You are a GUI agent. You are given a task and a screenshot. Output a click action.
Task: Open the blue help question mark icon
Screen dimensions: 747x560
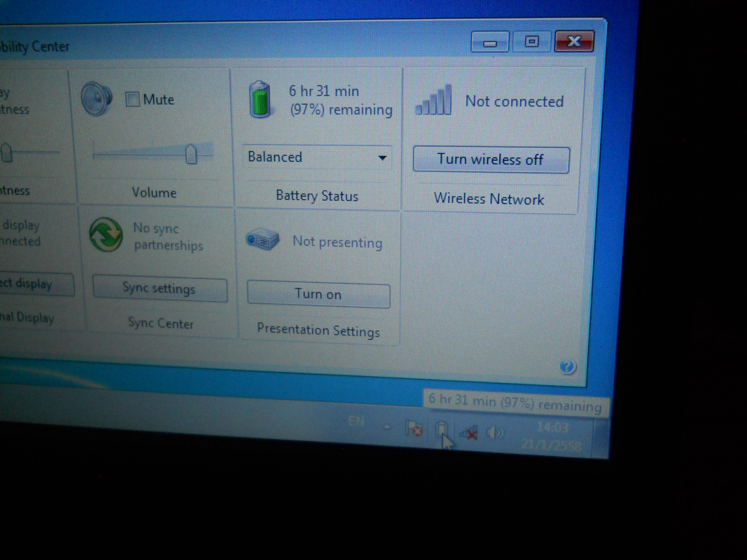568,367
